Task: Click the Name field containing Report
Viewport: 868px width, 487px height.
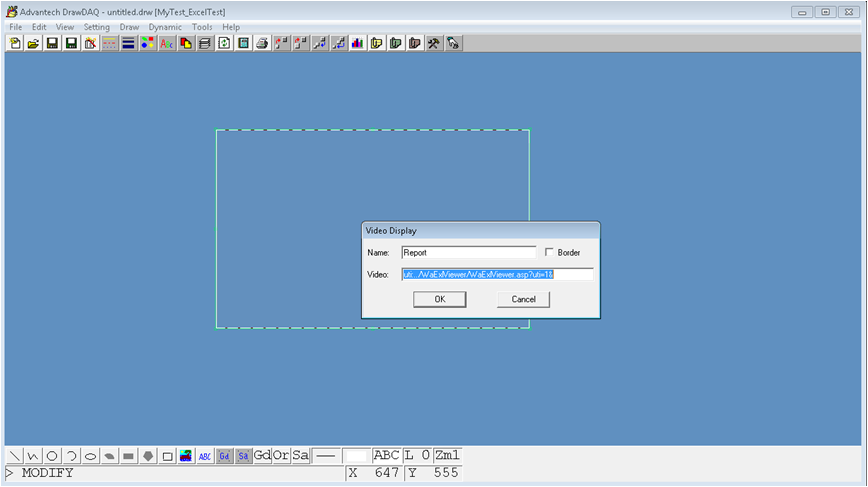Action: point(468,253)
